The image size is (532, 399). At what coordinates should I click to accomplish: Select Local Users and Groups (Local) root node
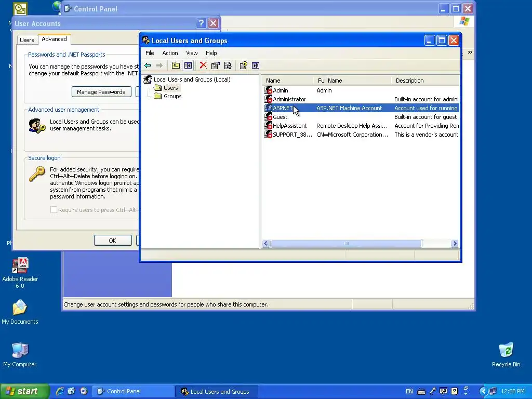[192, 79]
